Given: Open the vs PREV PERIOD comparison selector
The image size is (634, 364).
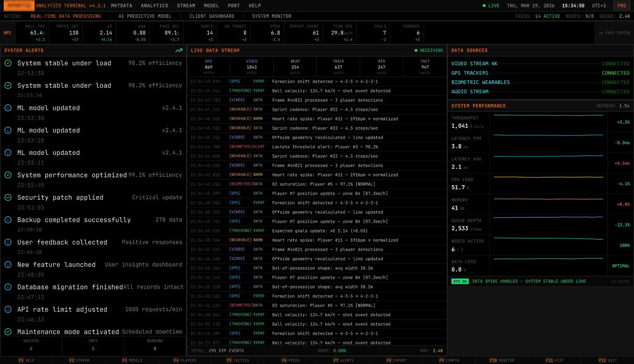Looking at the screenshot, I should tap(613, 33).
